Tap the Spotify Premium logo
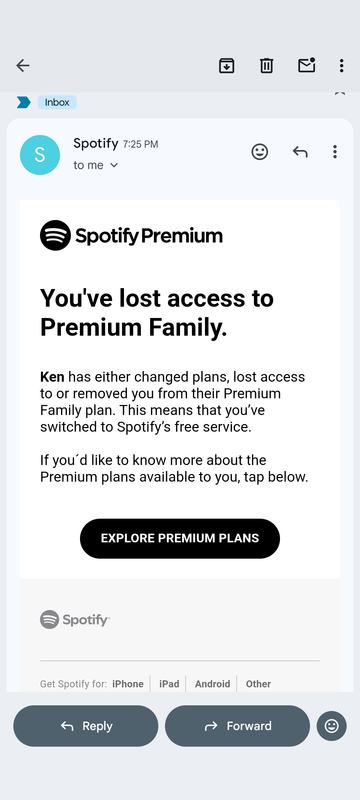The height and width of the screenshot is (800, 360). [x=131, y=236]
